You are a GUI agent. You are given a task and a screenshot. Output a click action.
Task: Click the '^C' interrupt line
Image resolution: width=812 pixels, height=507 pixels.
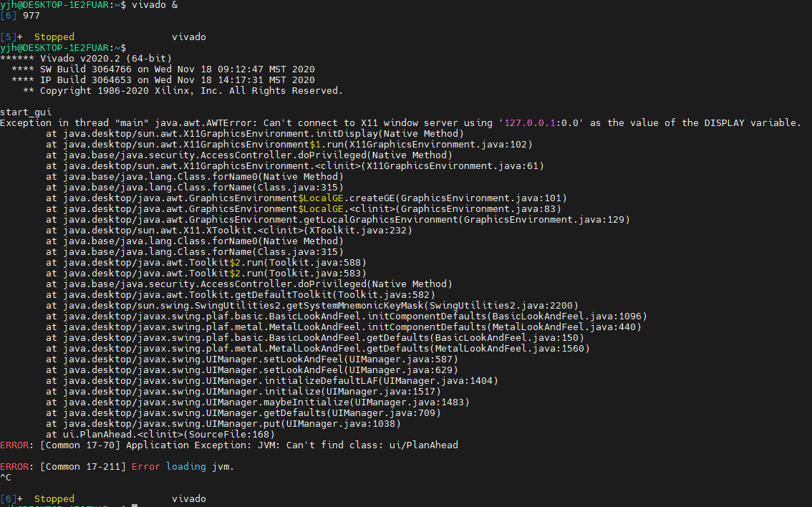[x=6, y=478]
